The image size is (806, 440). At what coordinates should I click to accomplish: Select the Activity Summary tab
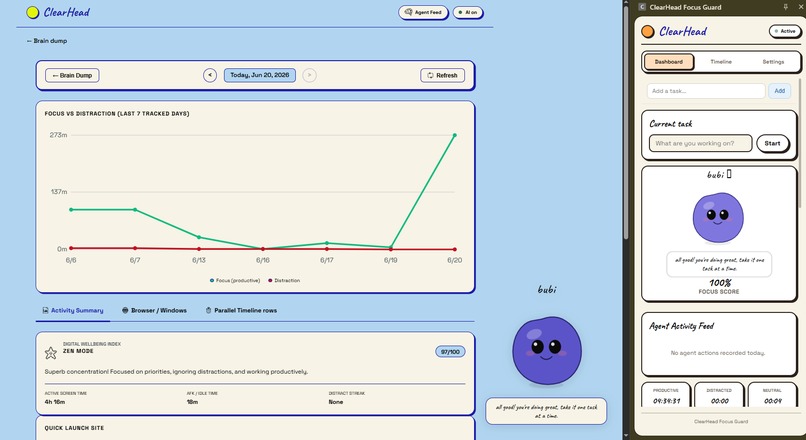click(72, 310)
